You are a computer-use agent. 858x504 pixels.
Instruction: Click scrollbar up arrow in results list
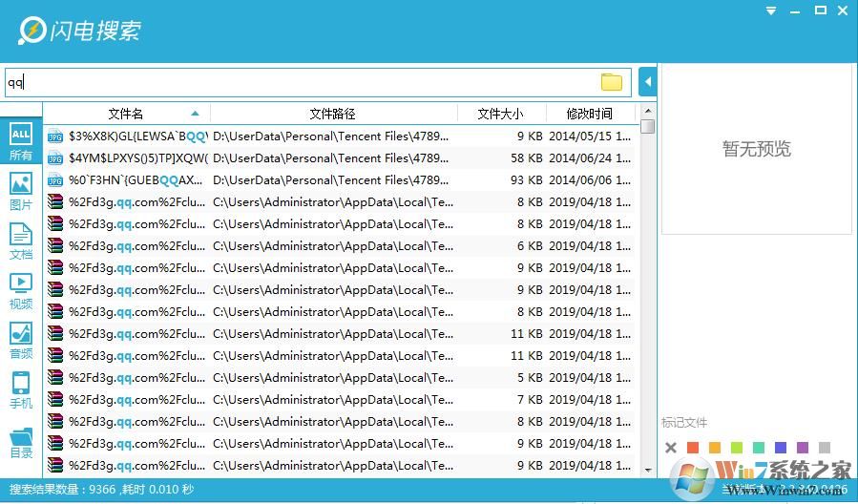tap(648, 111)
